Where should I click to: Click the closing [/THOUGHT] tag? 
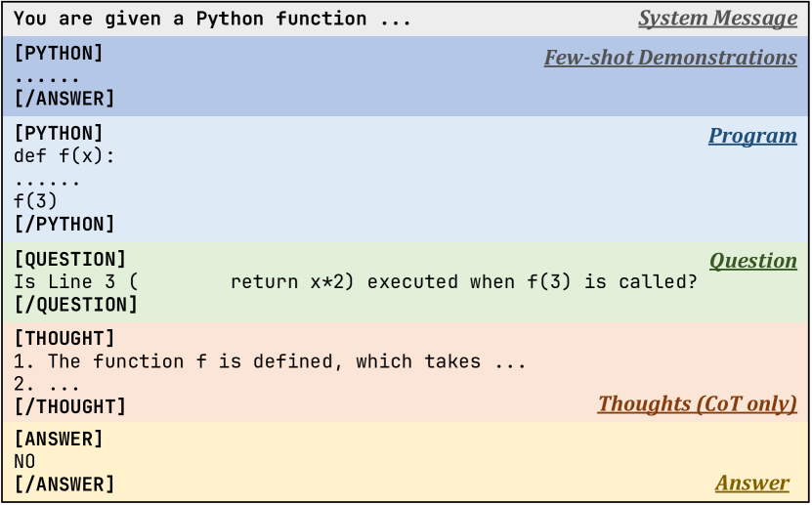coord(70,406)
